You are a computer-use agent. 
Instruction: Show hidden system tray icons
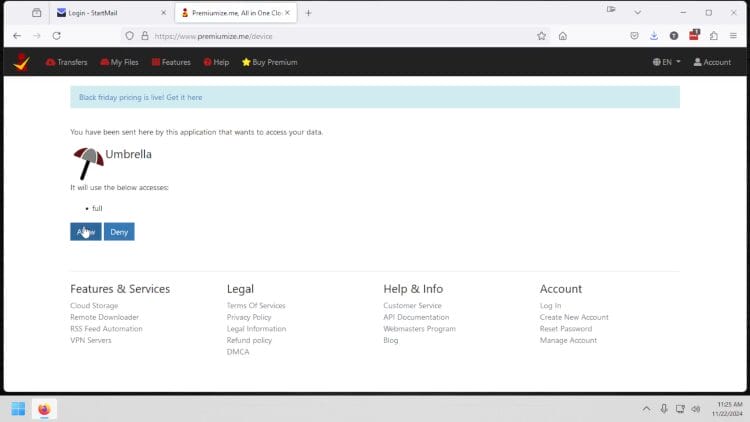[x=646, y=409]
